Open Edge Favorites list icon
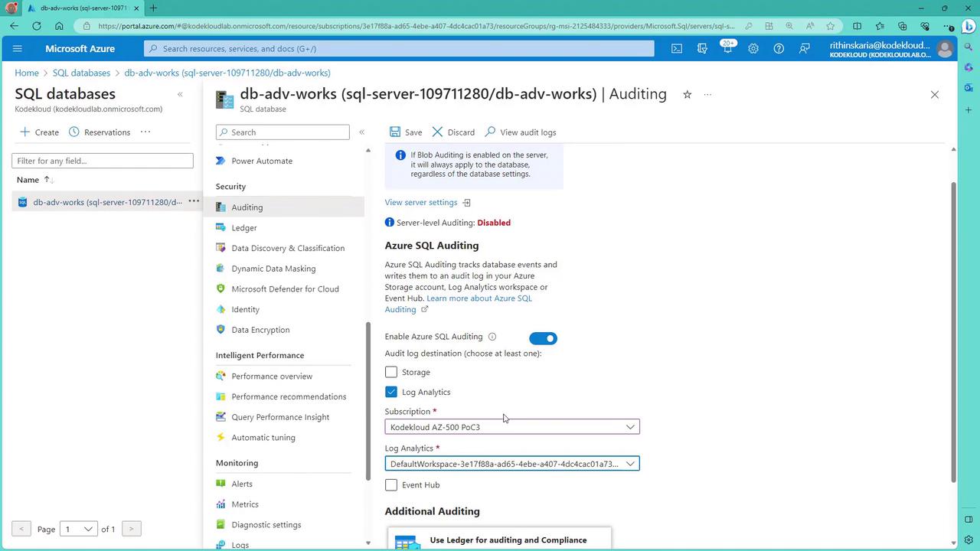This screenshot has height=551, width=980. point(879,26)
